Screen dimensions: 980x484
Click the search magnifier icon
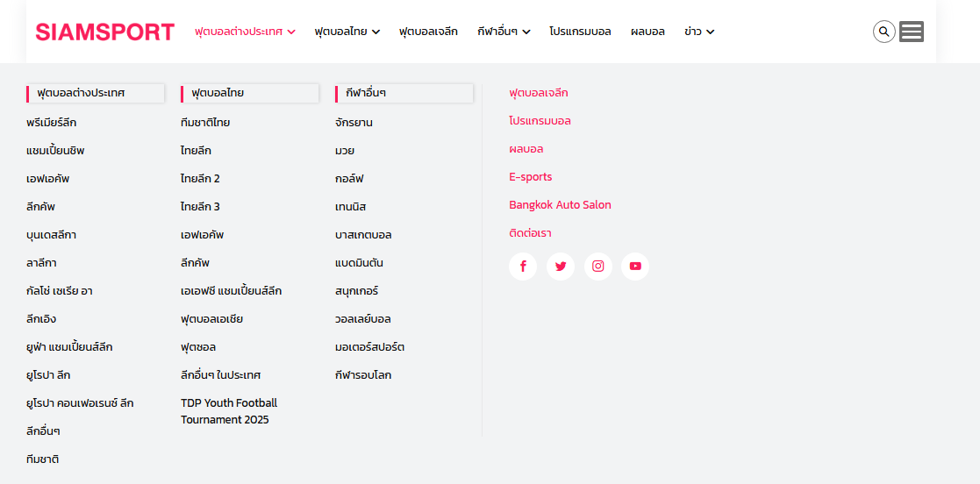(883, 32)
